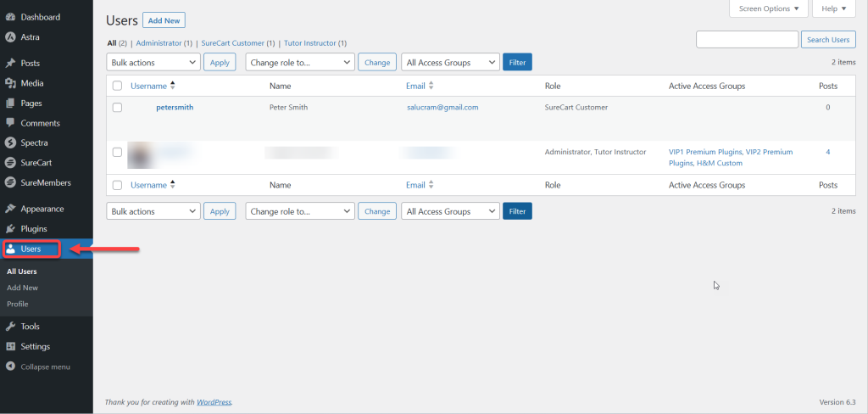Image resolution: width=868 pixels, height=414 pixels.
Task: Click the bottom Apply button
Action: pos(220,211)
